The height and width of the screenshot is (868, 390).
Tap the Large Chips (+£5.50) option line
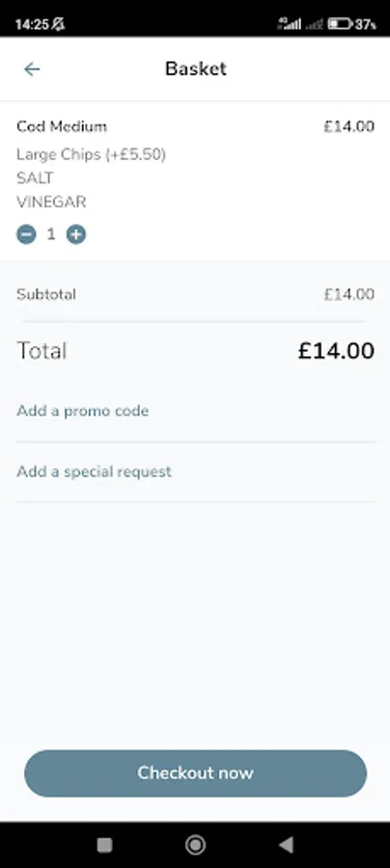92,154
